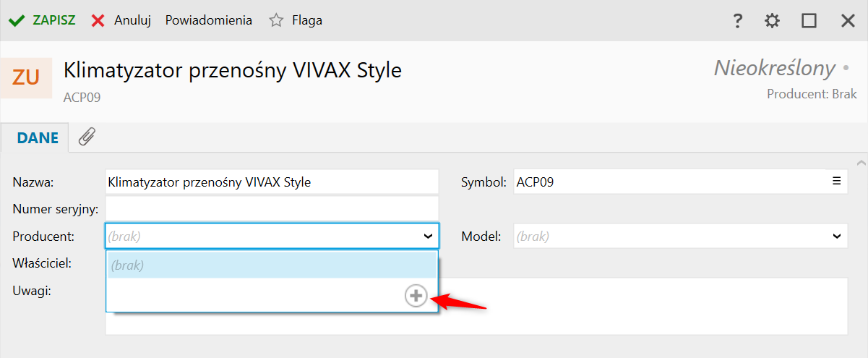Image resolution: width=868 pixels, height=358 pixels.
Task: Switch to the DANE tab
Action: pos(38,137)
